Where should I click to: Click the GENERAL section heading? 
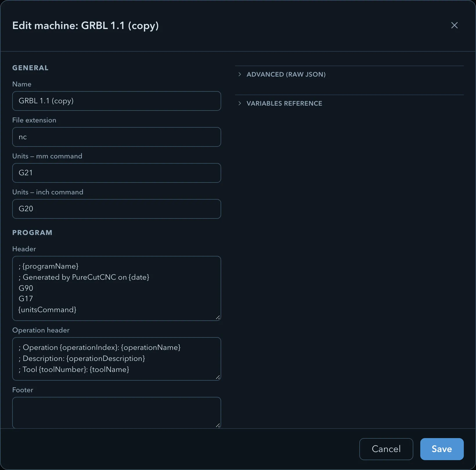[30, 68]
